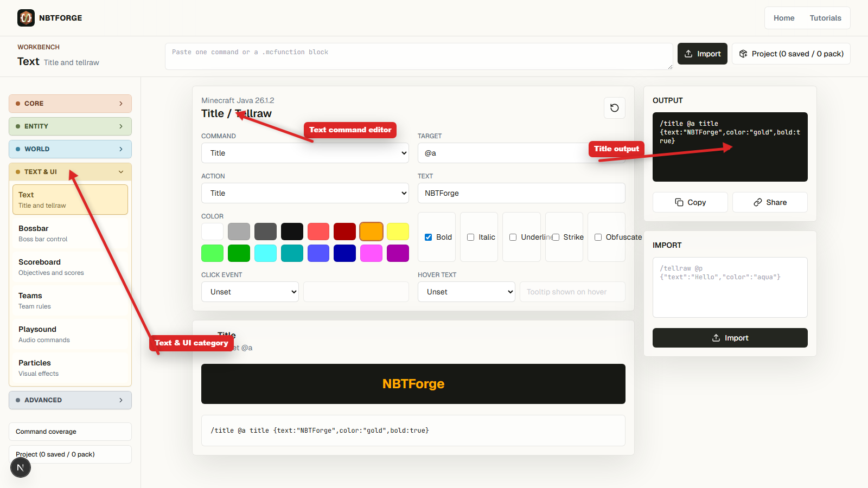Click the round N badge at bottom left

pyautogui.click(x=21, y=467)
